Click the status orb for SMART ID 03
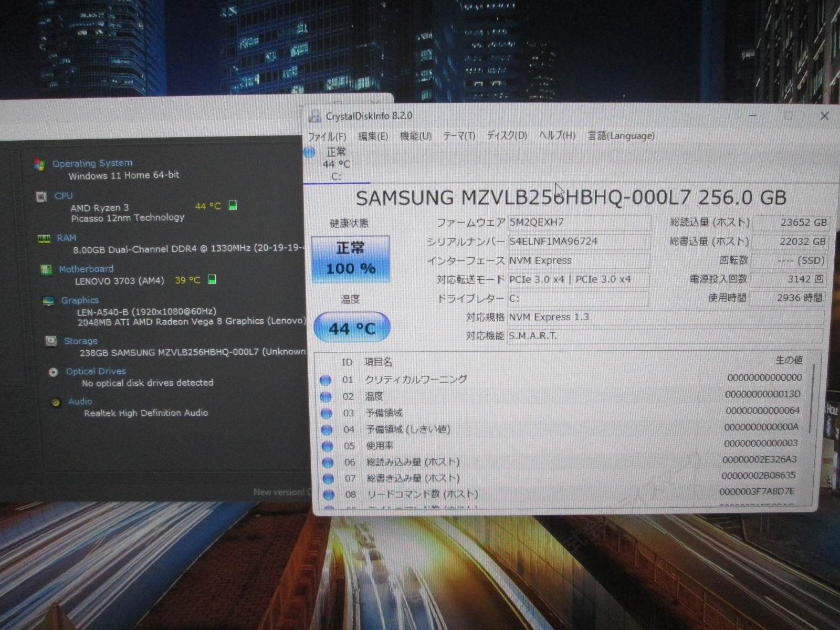840x630 pixels. (x=326, y=413)
